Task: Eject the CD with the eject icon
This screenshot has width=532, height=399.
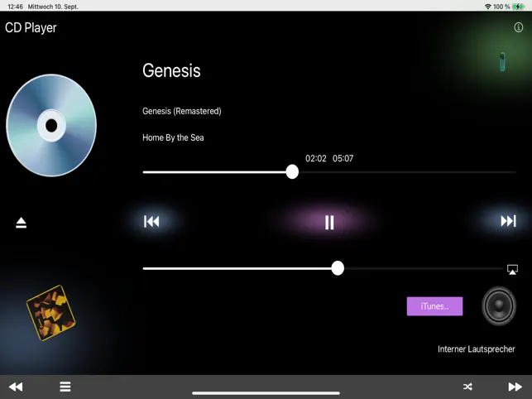Action: tap(21, 223)
